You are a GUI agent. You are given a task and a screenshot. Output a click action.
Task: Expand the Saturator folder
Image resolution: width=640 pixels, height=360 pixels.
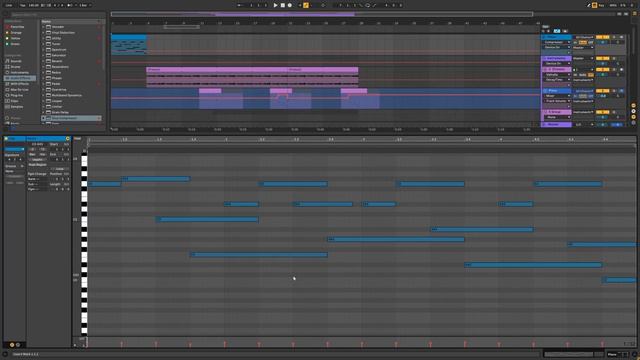(43, 55)
